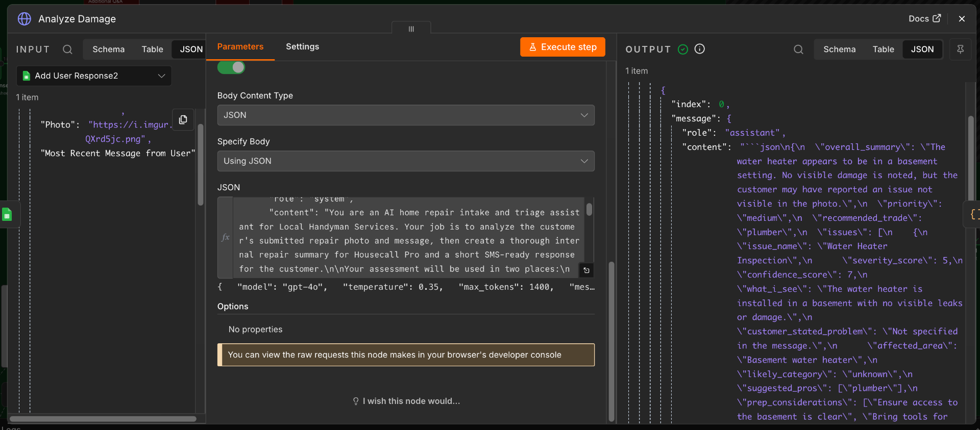Close the Analyze Damage node panel
Screen dimensions: 980x430
tap(962, 19)
